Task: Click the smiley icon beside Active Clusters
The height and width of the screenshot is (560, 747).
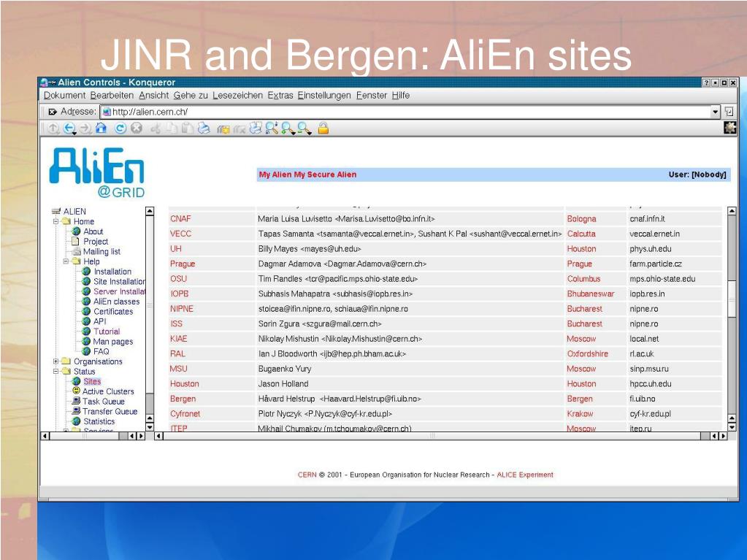Action: 76,391
